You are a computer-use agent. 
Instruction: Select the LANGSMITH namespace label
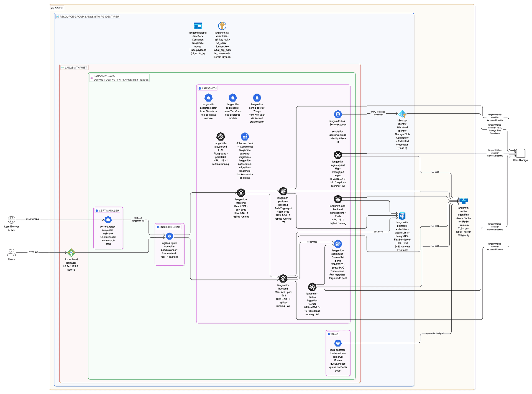(208, 88)
